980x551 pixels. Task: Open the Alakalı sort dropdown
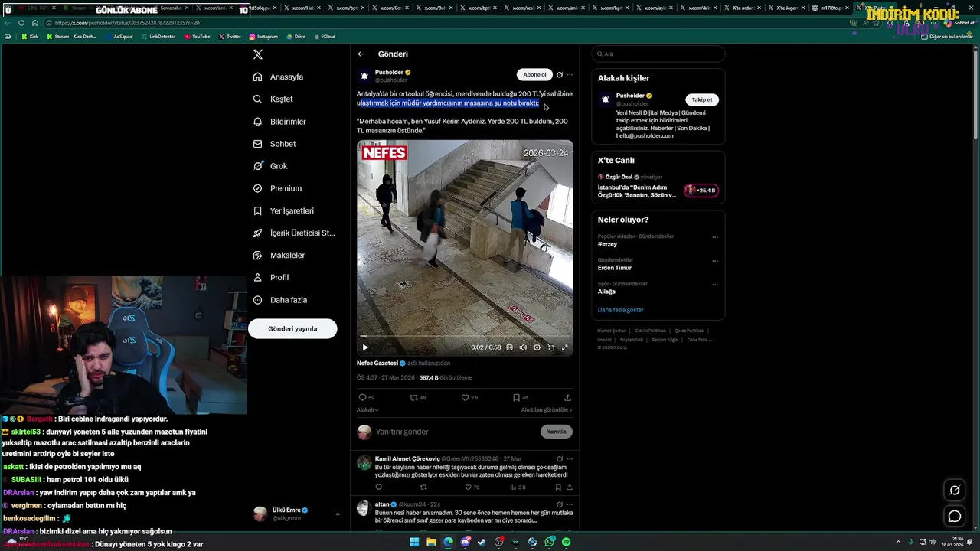[367, 410]
